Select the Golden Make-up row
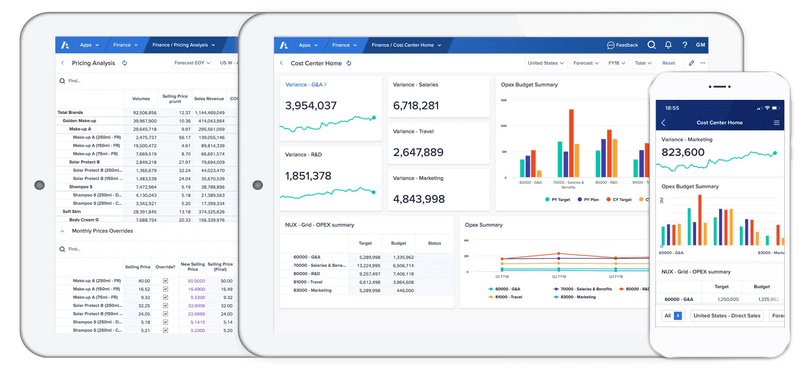806x379 pixels. [147, 121]
